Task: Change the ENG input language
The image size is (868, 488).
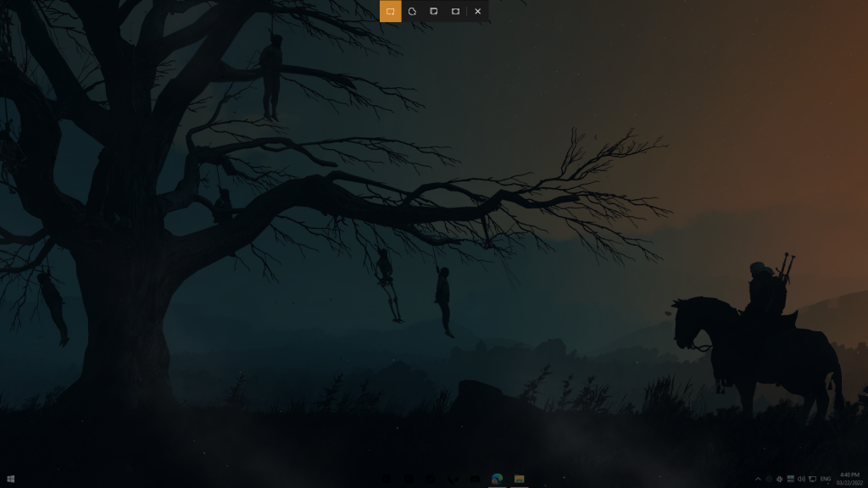Action: point(826,480)
